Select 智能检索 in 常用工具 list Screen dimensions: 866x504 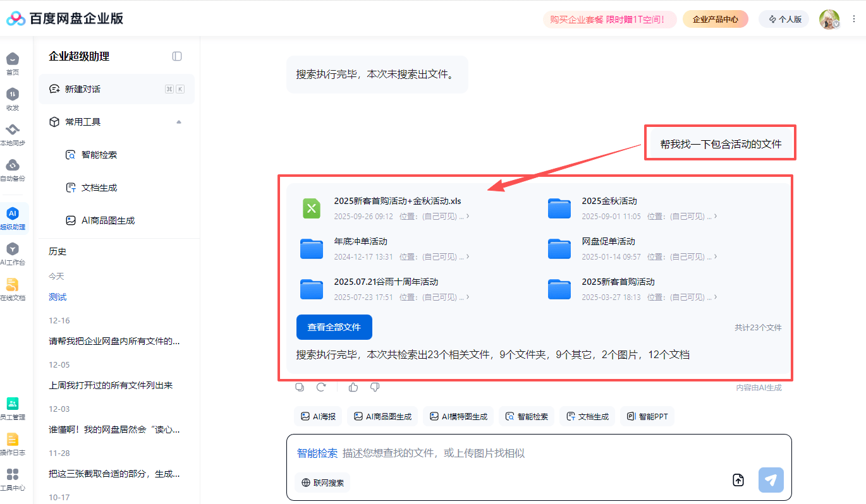[x=99, y=155]
